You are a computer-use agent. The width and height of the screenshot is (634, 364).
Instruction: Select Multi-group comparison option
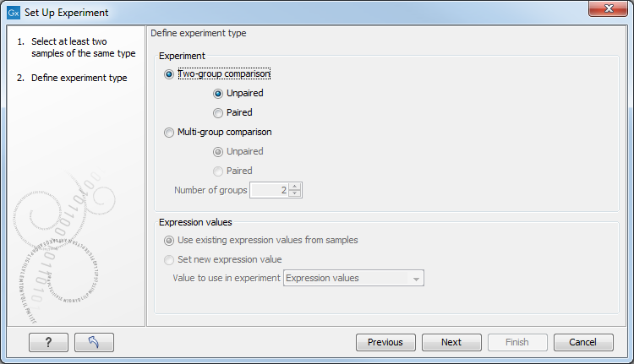[170, 133]
